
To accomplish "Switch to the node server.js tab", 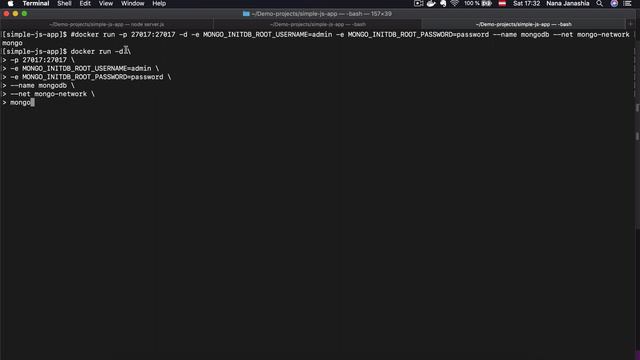I will pyautogui.click(x=107, y=24).
